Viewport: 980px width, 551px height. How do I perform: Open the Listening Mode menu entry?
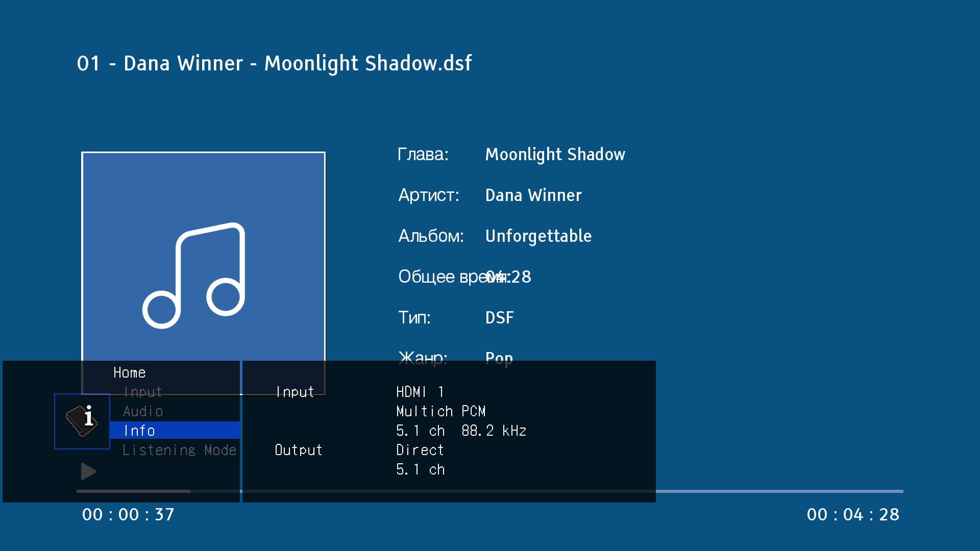tap(179, 450)
